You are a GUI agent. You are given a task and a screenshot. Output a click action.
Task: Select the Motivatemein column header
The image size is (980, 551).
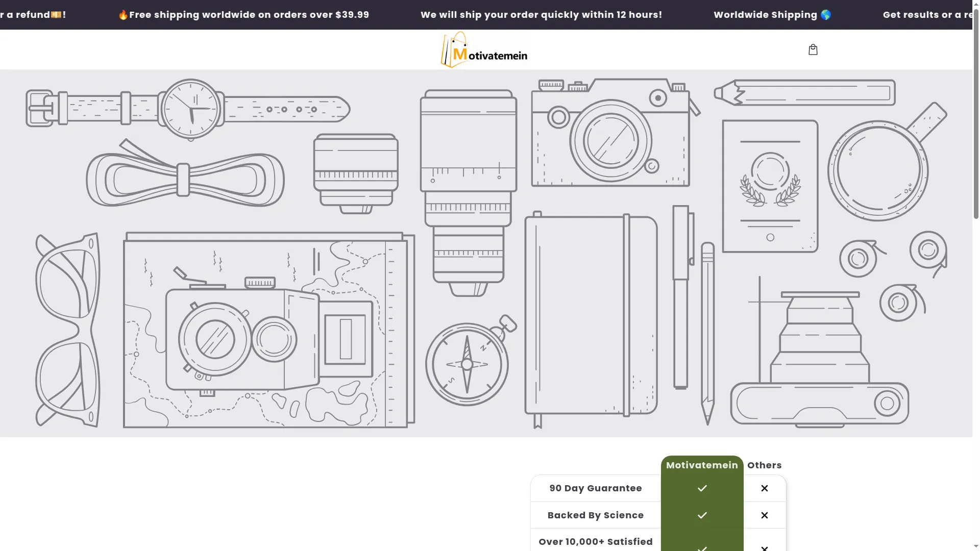pyautogui.click(x=702, y=465)
